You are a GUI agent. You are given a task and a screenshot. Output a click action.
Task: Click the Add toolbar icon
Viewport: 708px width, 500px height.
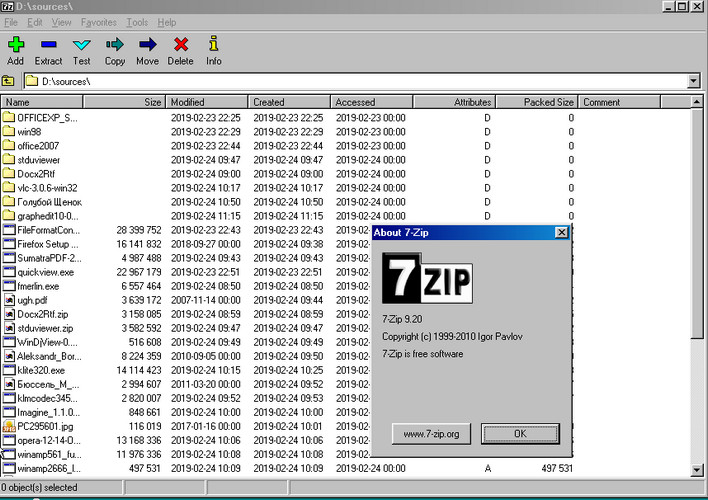pyautogui.click(x=16, y=45)
